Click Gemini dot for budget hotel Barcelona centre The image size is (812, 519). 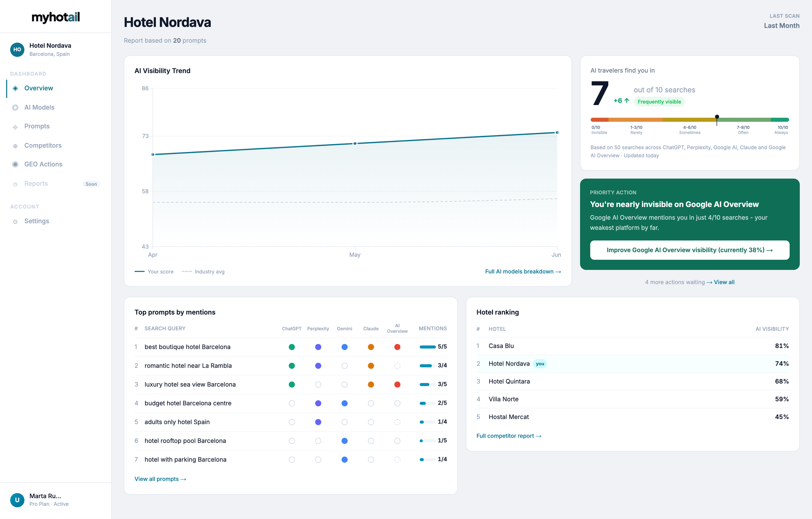344,403
